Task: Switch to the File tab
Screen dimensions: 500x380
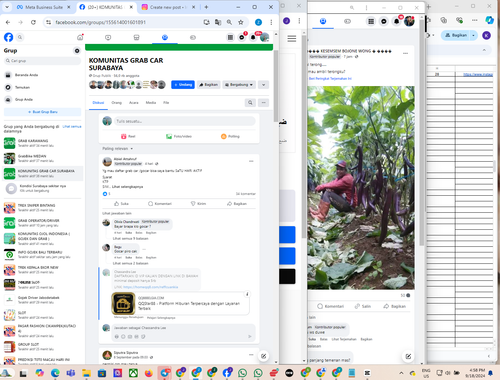Action: coord(166,103)
